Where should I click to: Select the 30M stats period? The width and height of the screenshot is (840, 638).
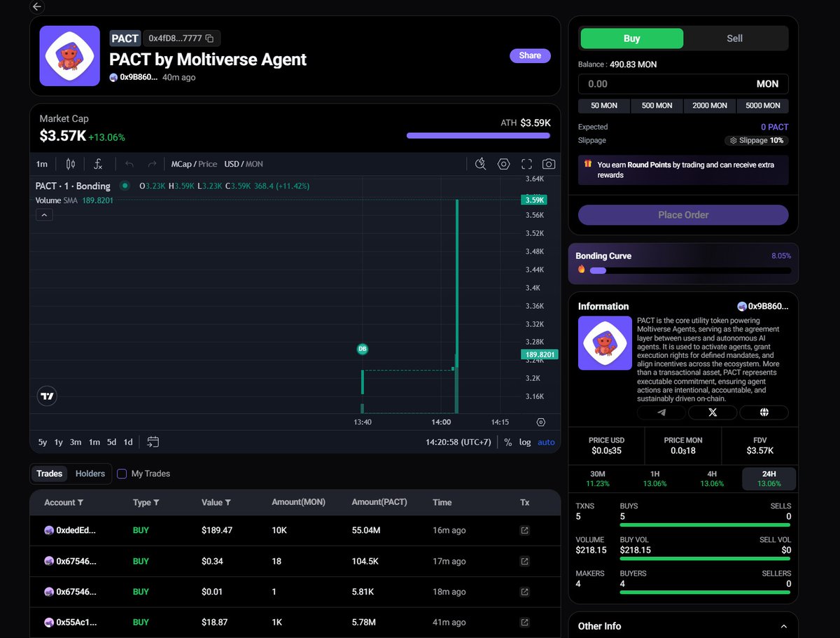pos(598,478)
